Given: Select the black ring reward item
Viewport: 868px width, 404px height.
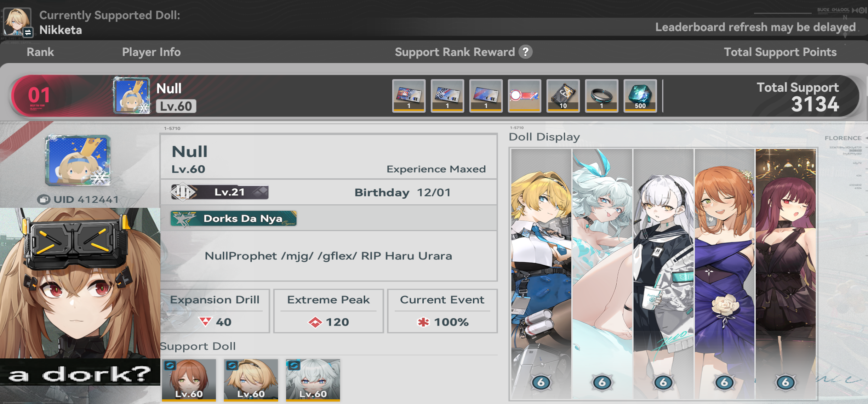Looking at the screenshot, I should tap(601, 96).
